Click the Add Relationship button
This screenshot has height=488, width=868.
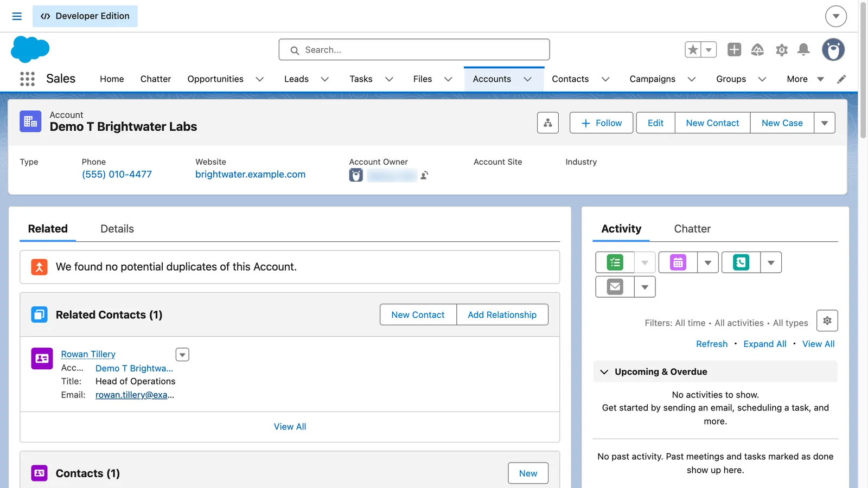[502, 315]
